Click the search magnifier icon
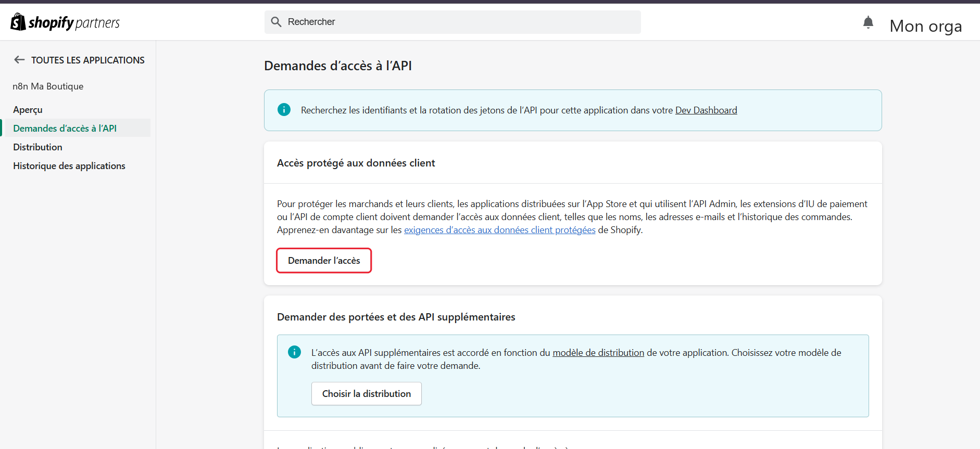This screenshot has width=980, height=449. 277,22
